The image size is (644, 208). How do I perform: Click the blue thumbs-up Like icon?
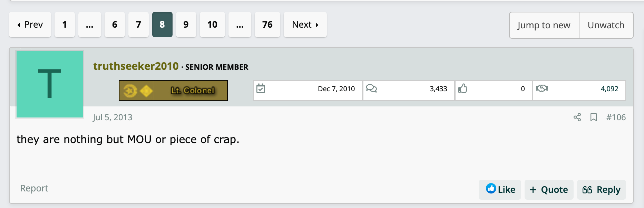click(x=491, y=188)
